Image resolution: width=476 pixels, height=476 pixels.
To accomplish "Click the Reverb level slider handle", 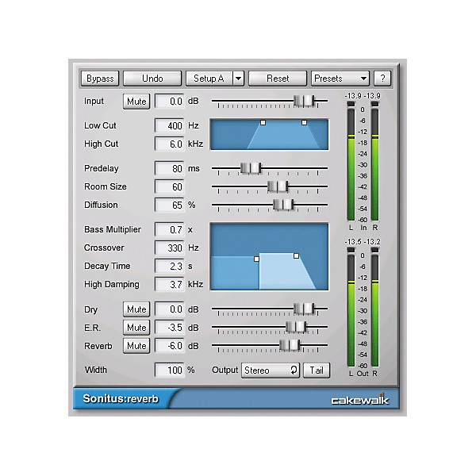I will (x=290, y=345).
